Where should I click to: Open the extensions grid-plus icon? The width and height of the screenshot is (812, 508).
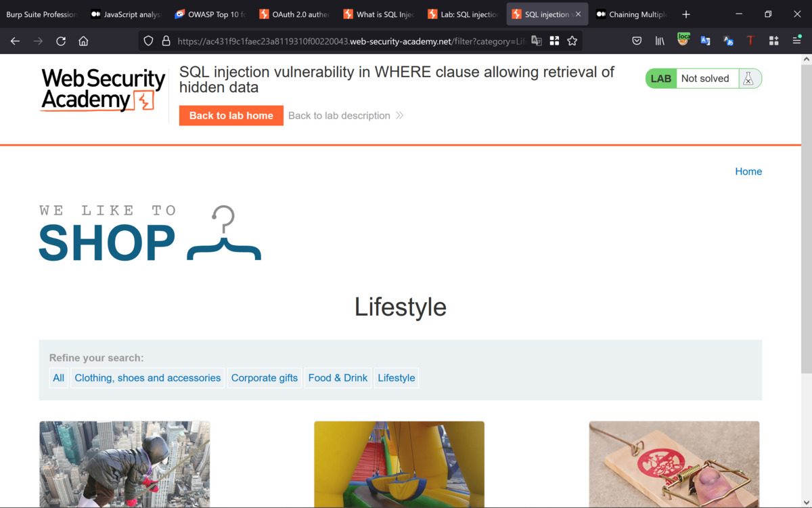pyautogui.click(x=773, y=41)
